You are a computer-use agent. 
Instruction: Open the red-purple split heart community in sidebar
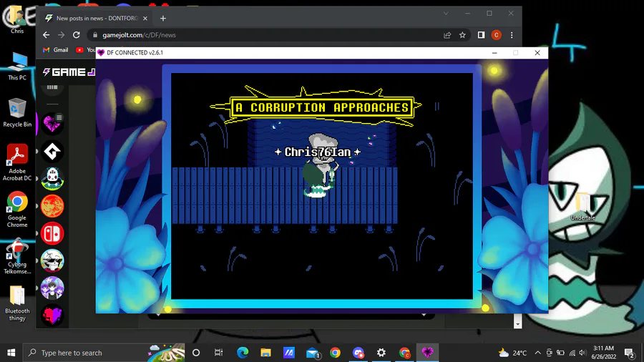coord(52,315)
